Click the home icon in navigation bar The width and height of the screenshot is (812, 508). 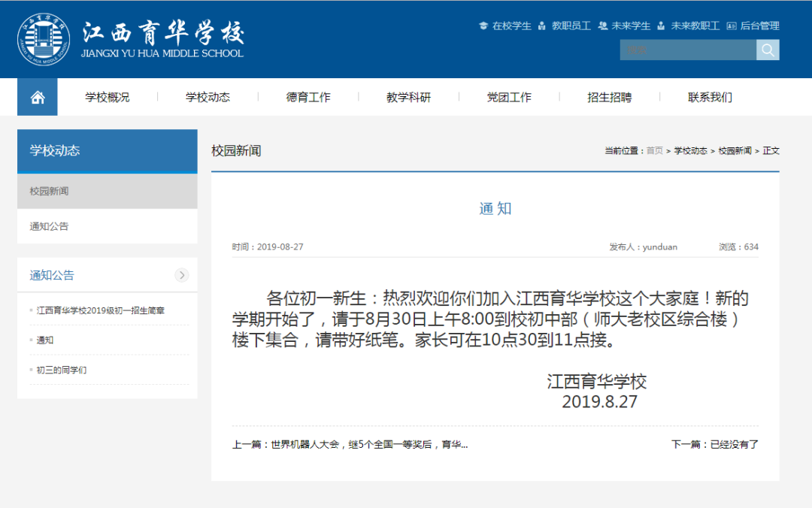[x=38, y=97]
